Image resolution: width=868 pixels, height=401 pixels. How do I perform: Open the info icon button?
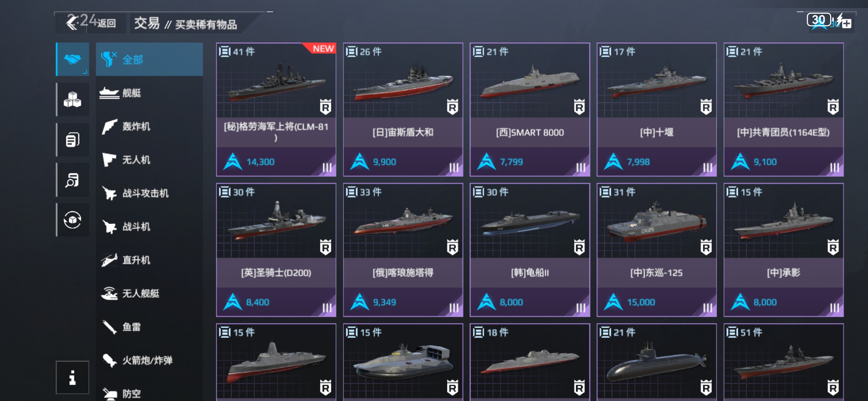[72, 377]
